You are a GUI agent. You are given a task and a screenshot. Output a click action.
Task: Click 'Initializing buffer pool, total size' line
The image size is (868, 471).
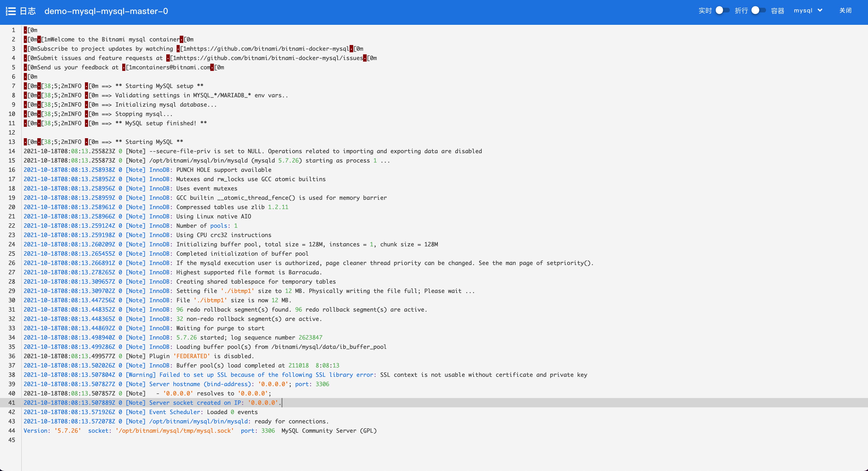click(231, 244)
